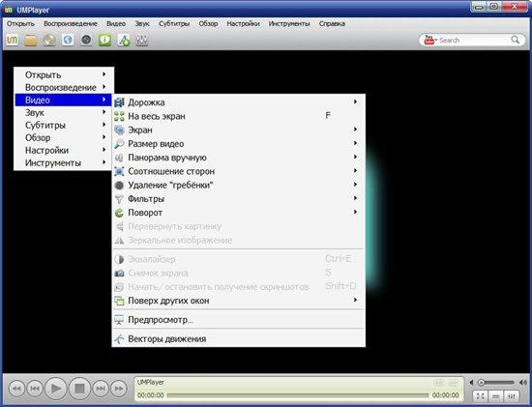Expand the Экран submenu

point(239,130)
